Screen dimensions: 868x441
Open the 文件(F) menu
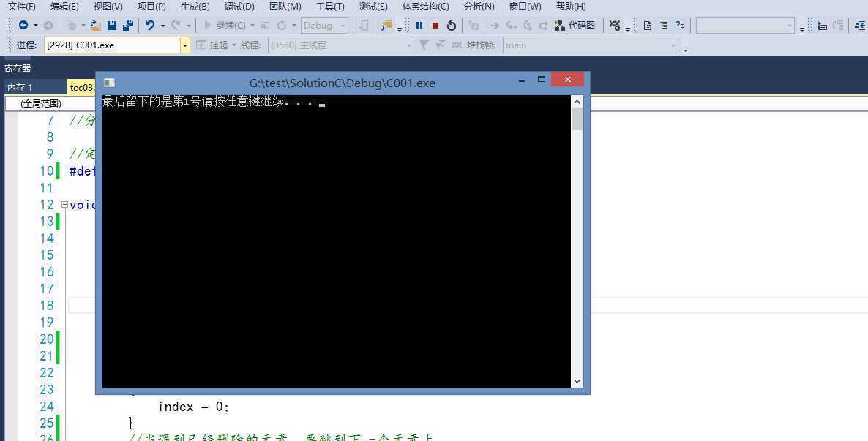click(21, 7)
